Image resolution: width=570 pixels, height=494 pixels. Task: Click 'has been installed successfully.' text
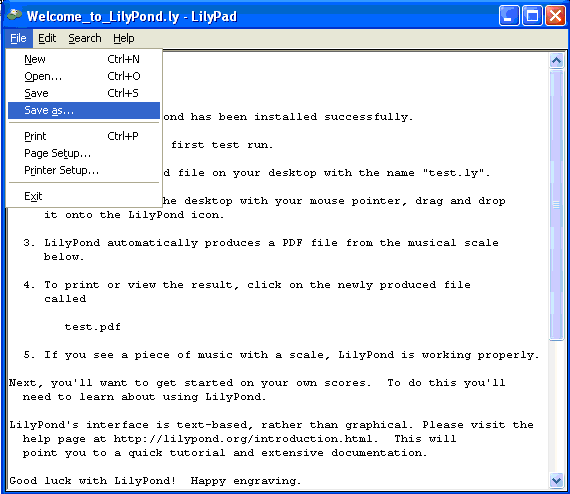(x=302, y=117)
